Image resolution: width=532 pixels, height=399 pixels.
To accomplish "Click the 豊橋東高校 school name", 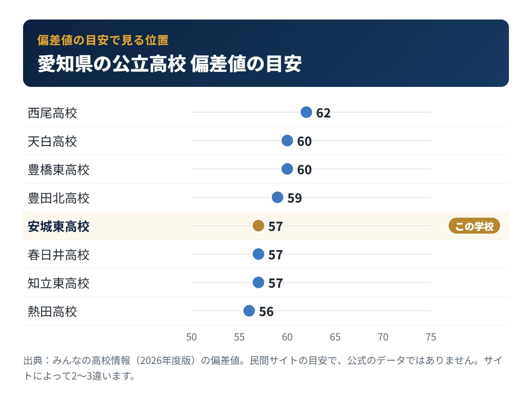I will 59,170.
